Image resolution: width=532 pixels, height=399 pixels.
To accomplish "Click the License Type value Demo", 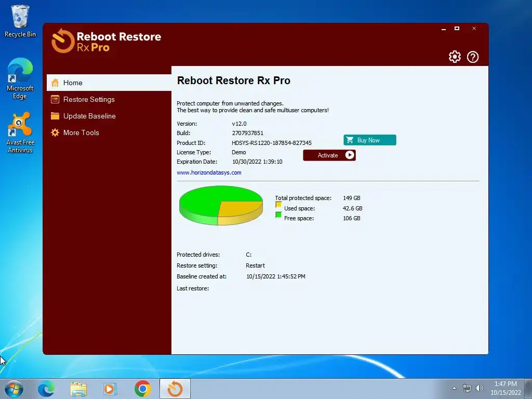I will pos(239,152).
